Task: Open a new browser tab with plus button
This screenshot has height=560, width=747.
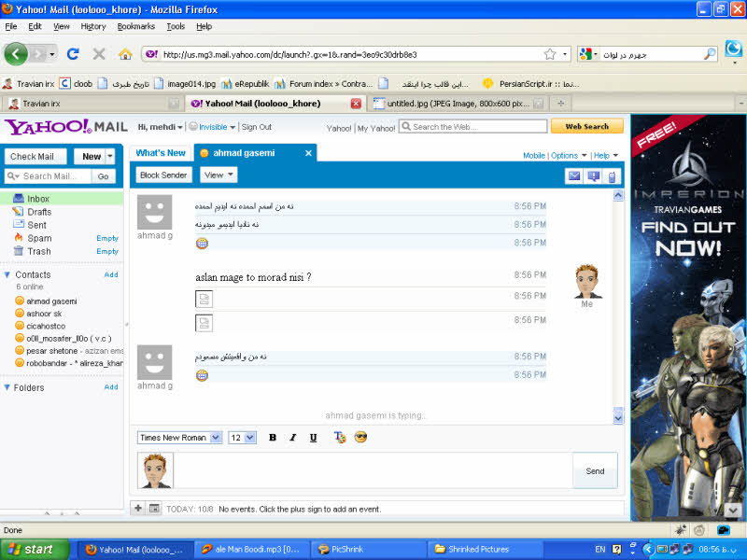Action: [x=561, y=104]
